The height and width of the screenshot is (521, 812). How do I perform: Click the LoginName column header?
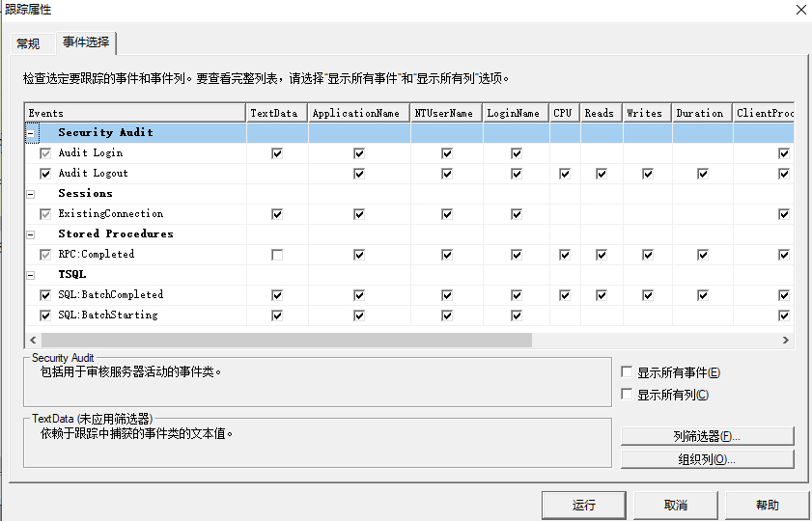(x=517, y=113)
